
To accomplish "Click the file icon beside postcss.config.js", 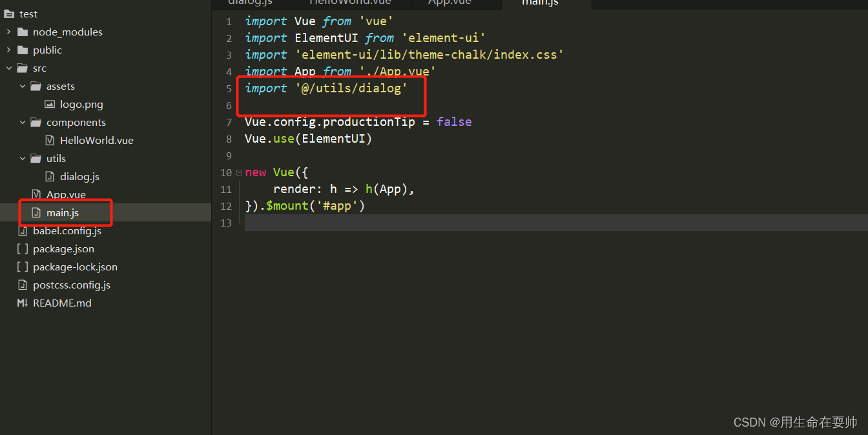I will pos(22,285).
